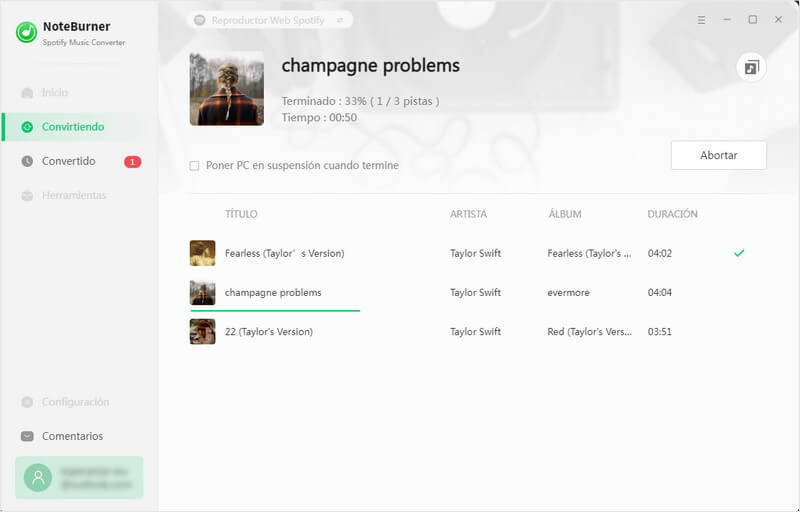Click Taylor Swift artist in the 22 row

(x=476, y=331)
